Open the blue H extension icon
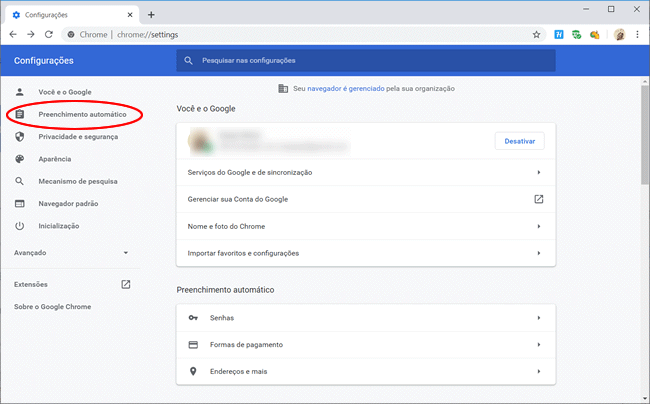The width and height of the screenshot is (650, 404). 559,35
